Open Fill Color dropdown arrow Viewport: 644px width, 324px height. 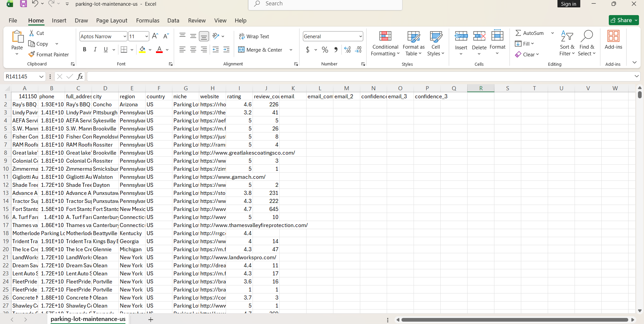coord(150,50)
